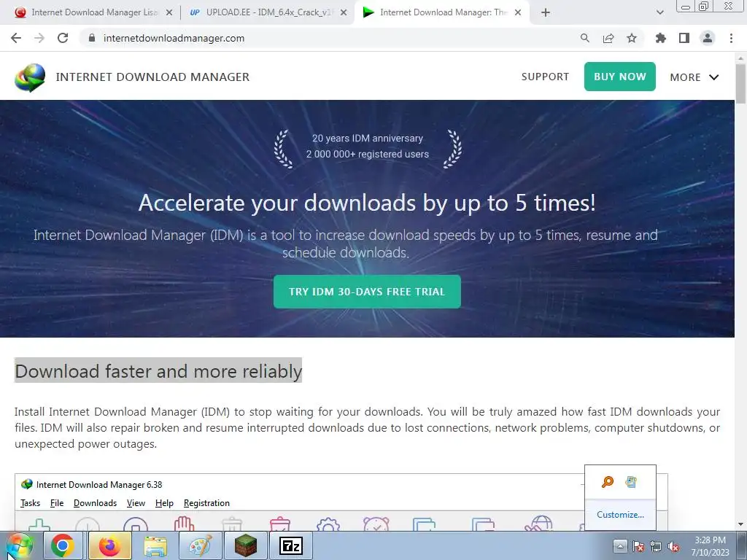Launch Paint from the taskbar
The width and height of the screenshot is (747, 560).
point(200,545)
